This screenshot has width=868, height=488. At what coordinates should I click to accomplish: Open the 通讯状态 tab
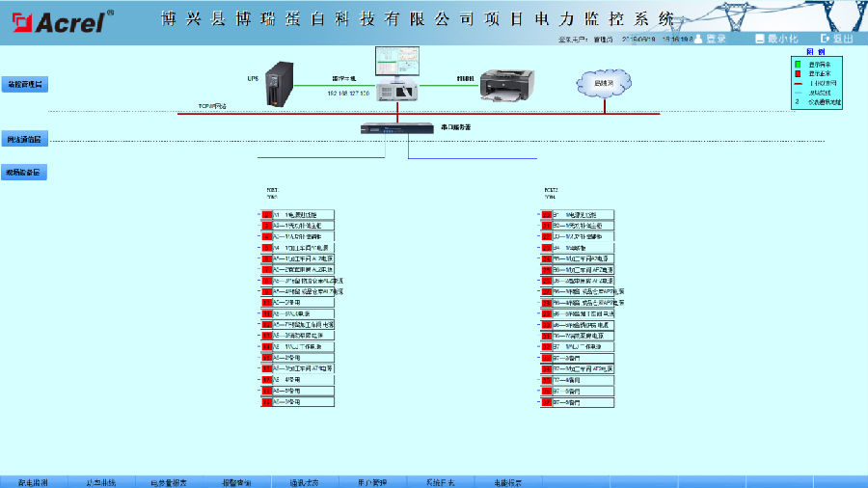pos(305,482)
